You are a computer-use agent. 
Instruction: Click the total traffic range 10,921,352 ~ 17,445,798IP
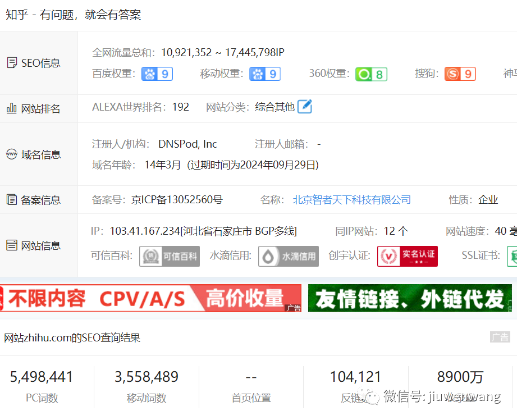tap(222, 52)
